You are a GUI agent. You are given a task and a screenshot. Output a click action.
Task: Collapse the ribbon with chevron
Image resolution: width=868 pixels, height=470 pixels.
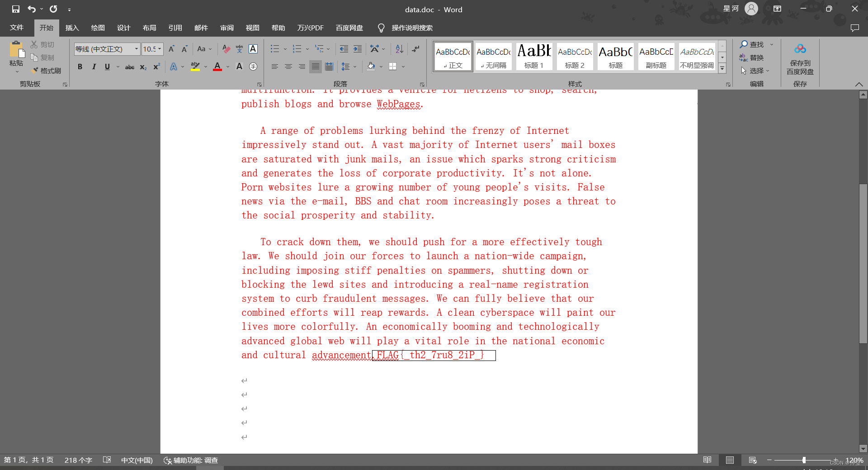859,84
